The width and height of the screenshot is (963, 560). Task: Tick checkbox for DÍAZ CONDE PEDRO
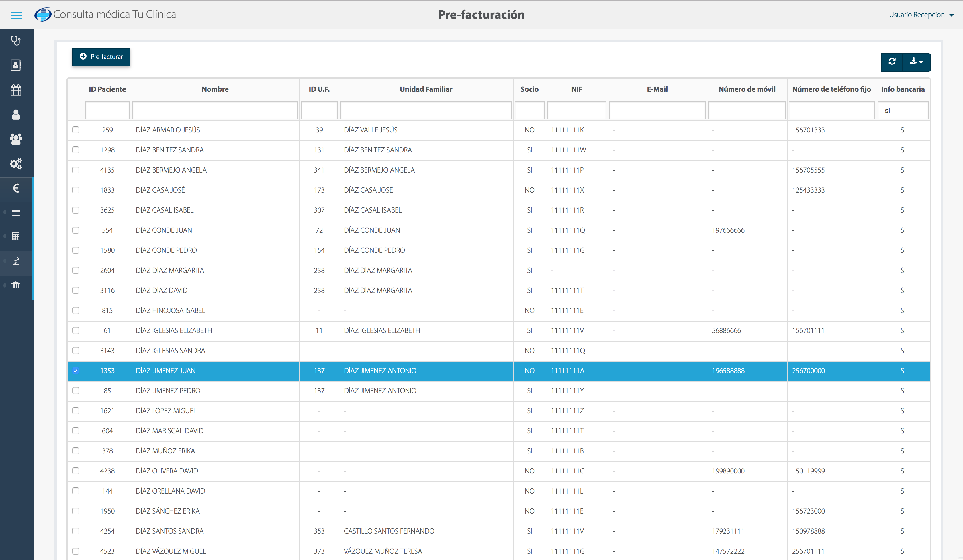point(76,250)
